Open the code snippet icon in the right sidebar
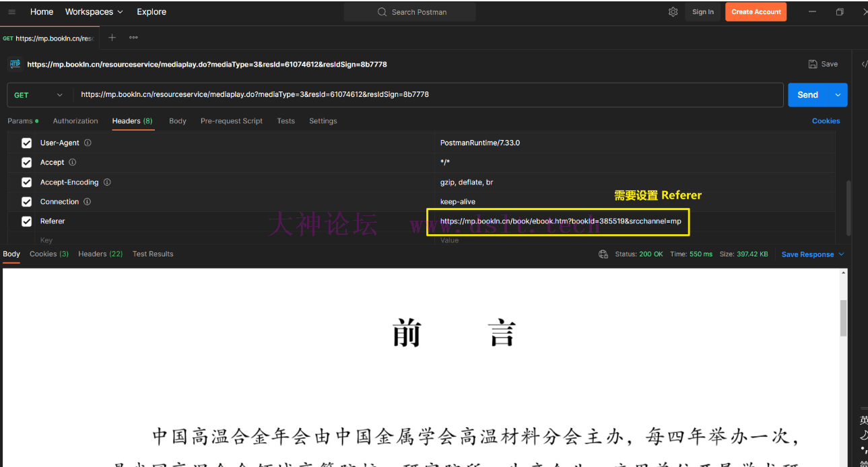This screenshot has height=467, width=868. (x=864, y=64)
